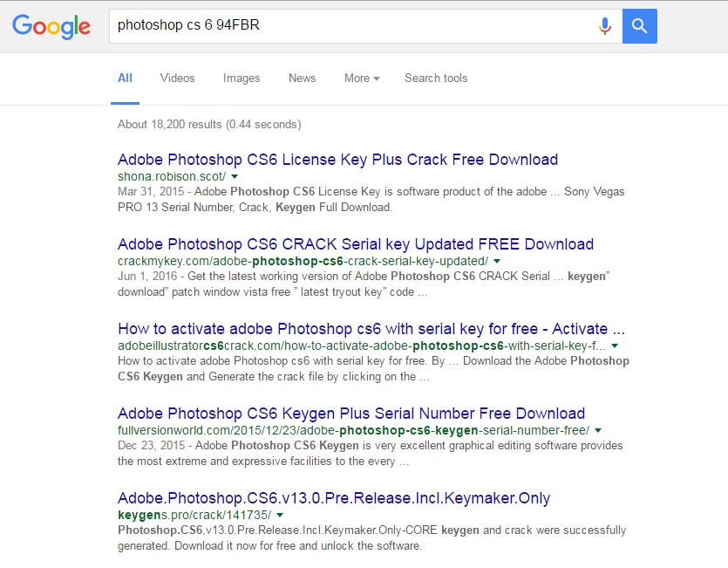Screen dimensions: 728x568
Task: Expand the arrow beside keygens.pro/crack/141735/
Action: coord(280,515)
